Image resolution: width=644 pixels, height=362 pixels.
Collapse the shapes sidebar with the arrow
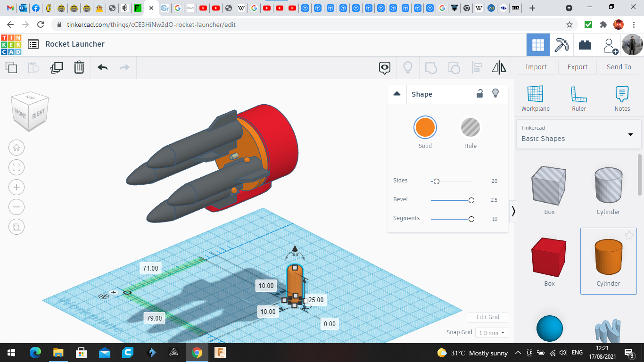tap(513, 211)
